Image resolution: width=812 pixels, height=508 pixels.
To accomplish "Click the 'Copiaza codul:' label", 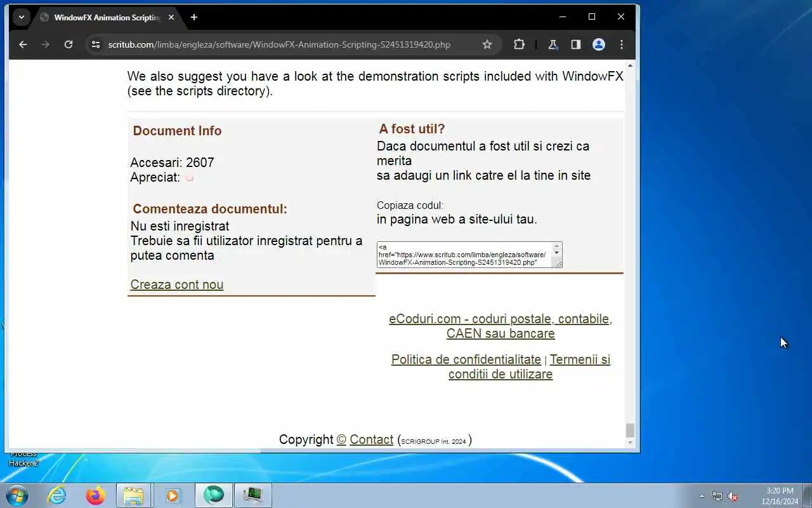I will [410, 205].
